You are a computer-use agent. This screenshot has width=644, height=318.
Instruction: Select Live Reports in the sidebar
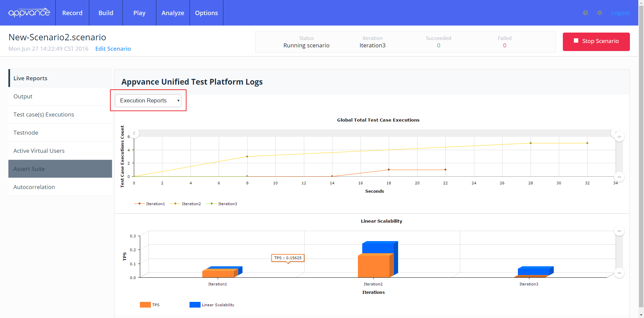(60, 78)
